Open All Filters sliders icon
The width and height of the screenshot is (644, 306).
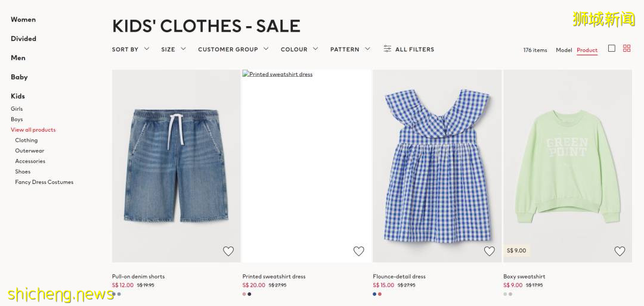coord(388,49)
